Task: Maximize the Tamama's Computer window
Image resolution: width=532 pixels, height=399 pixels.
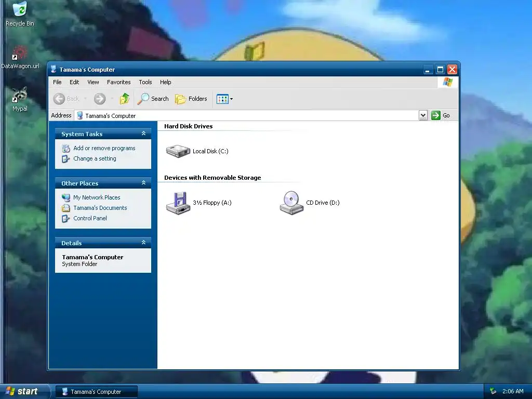Action: click(x=440, y=70)
